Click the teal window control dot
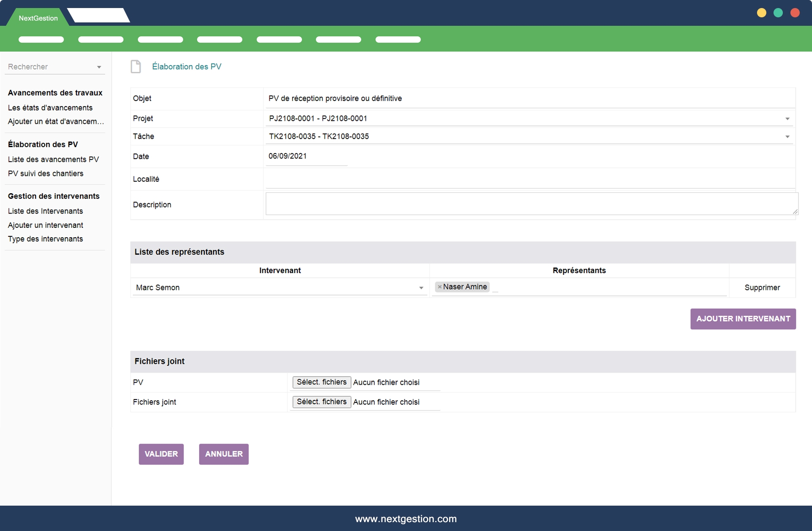 (778, 13)
